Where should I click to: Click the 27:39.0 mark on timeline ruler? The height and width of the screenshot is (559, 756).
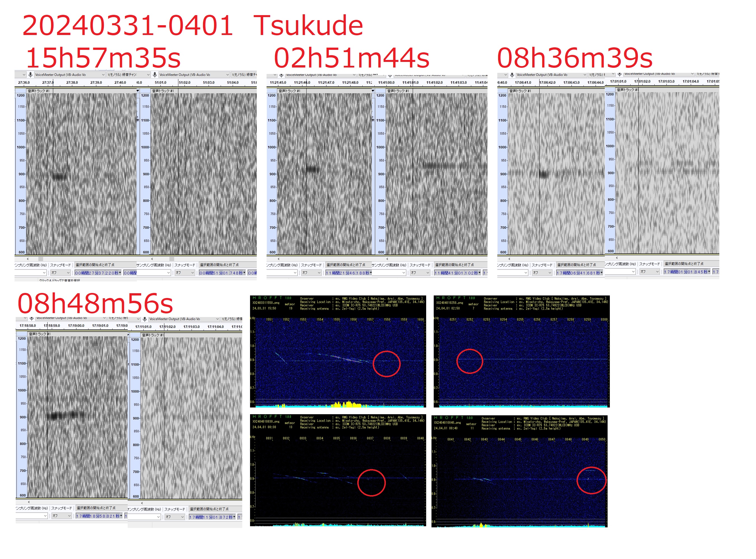pos(96,83)
